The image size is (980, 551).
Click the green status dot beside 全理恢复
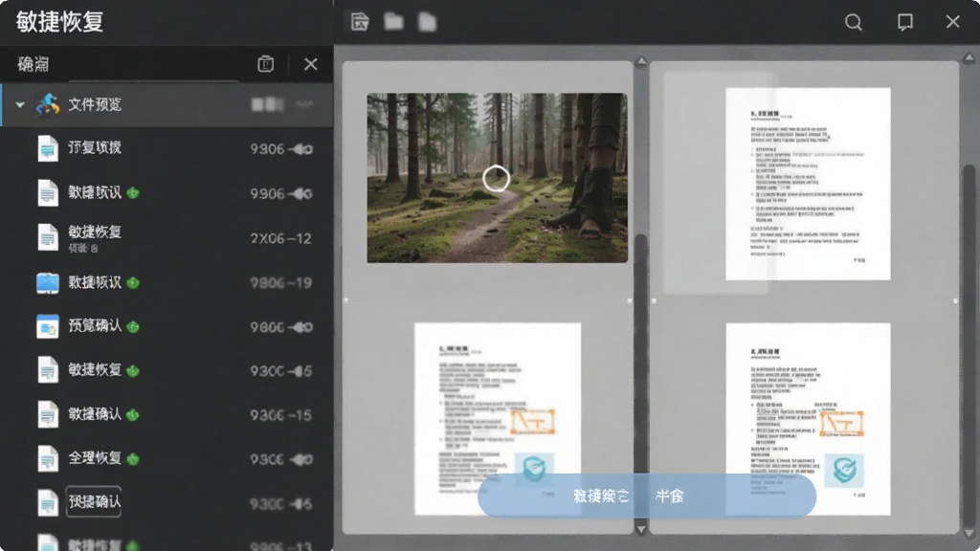coord(132,459)
